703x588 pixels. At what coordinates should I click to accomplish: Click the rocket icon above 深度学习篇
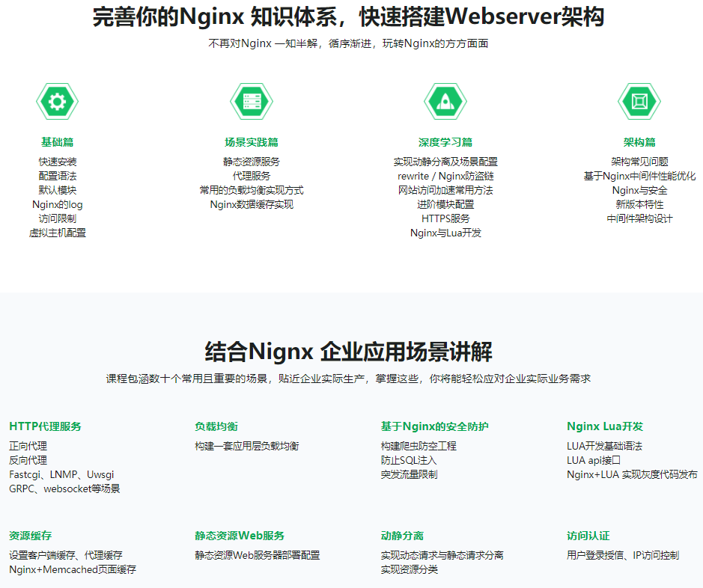(445, 101)
